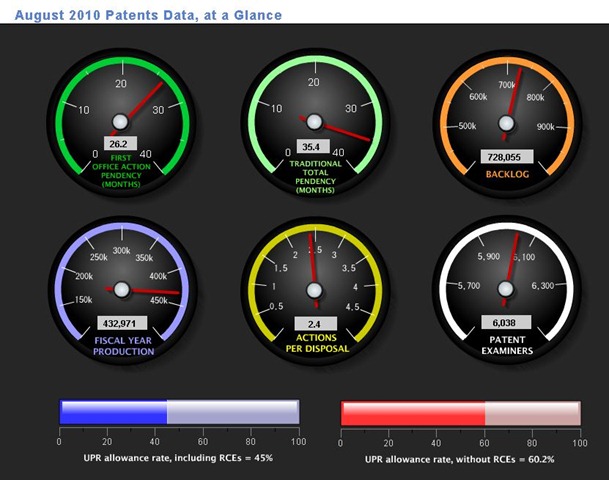Click the PATENT EXAMINERS label
Viewport: 609px width, 480px height.
click(507, 345)
